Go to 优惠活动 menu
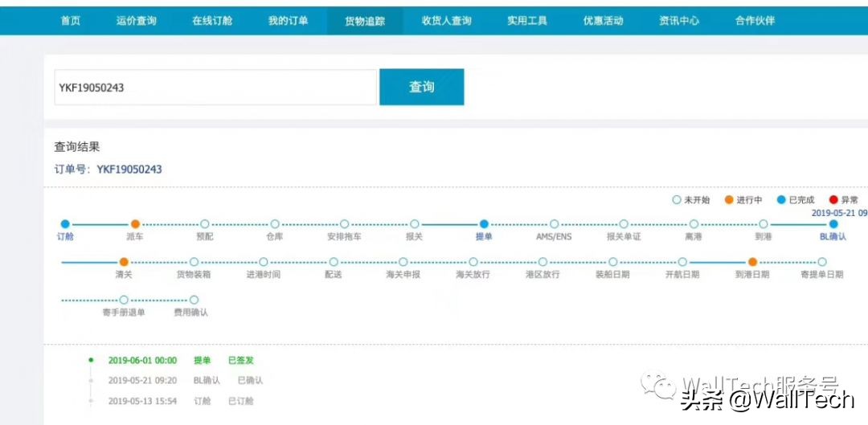Screen dimensions: 868x425 tap(603, 21)
